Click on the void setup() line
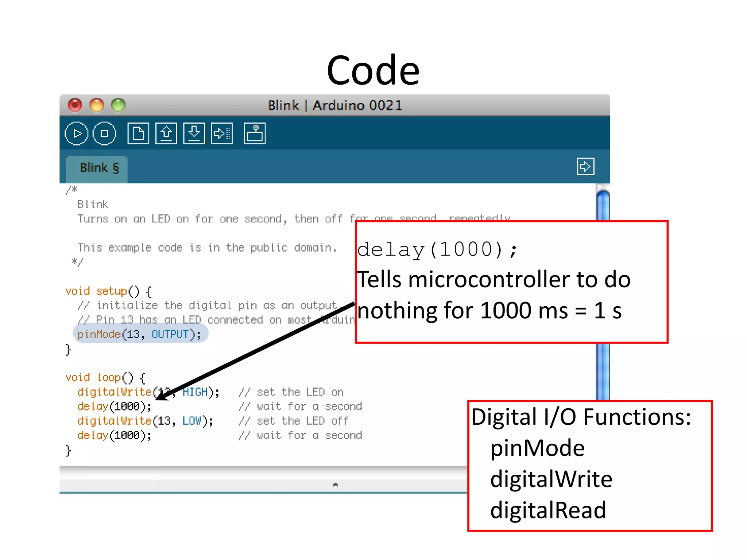Viewport: 747px width, 560px height. point(108,291)
